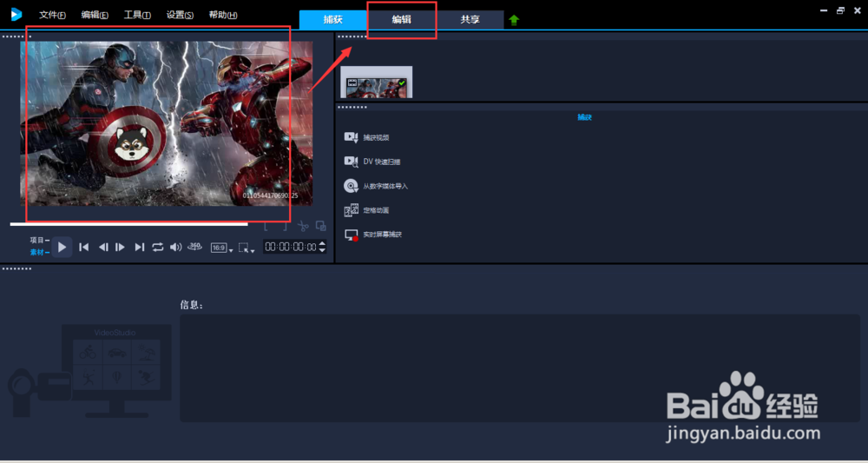Click the VideoStudio logo icon
The image size is (868, 463).
[x=16, y=15]
